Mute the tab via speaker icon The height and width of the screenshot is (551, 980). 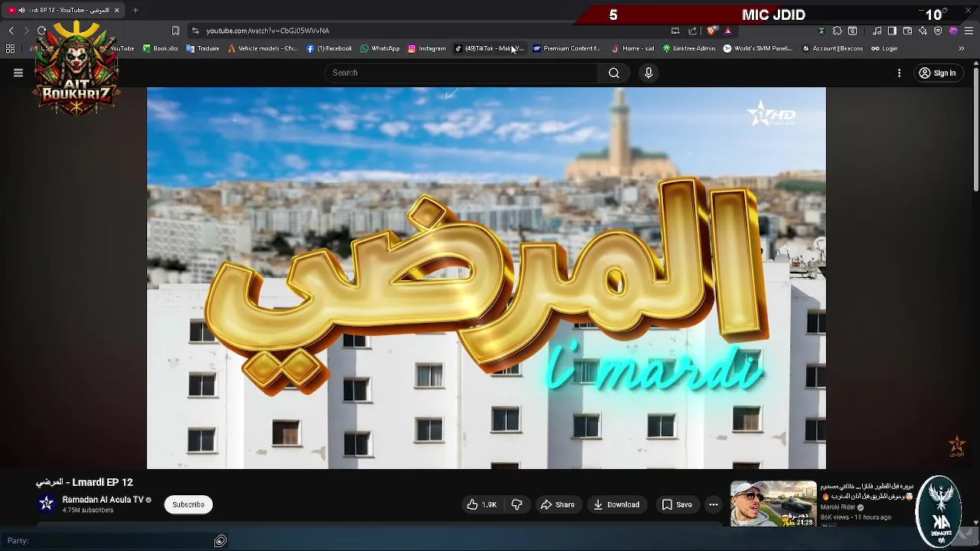pos(21,10)
